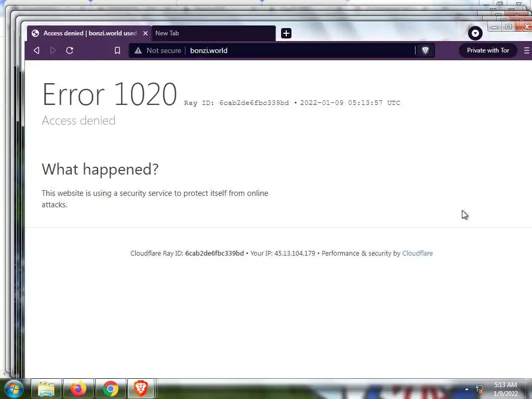Click the Brave browser taskbar icon
532x399 pixels.
click(x=141, y=389)
